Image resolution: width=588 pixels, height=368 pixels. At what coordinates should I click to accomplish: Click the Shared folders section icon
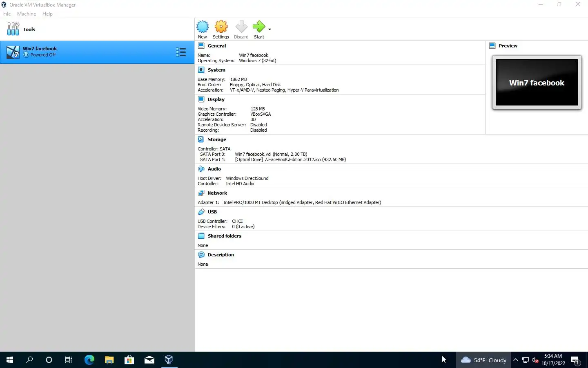201,236
